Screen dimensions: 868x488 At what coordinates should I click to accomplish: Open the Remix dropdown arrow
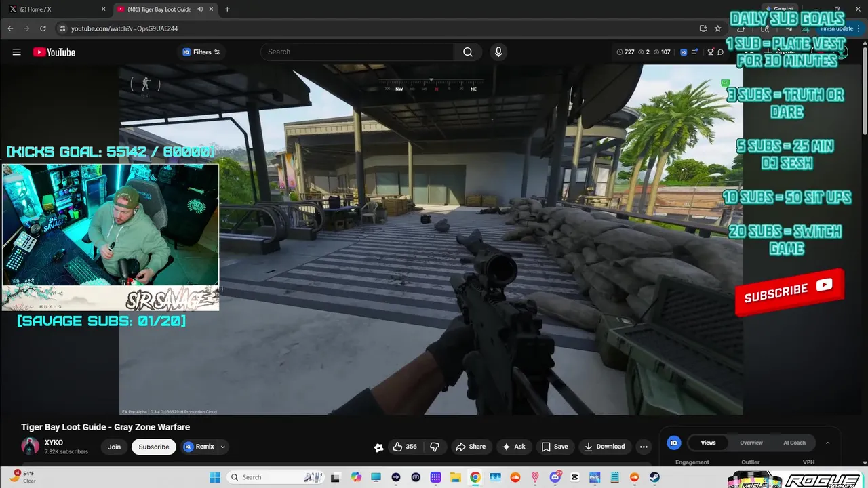(222, 447)
